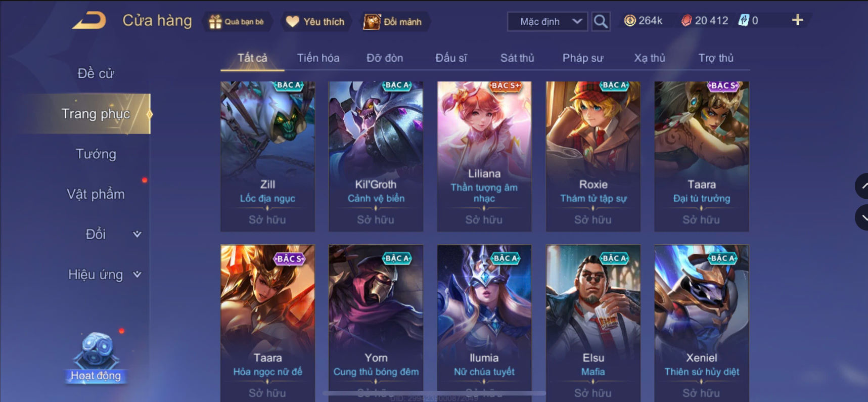
Task: Select Vật phẩm in the sidebar
Action: [96, 194]
